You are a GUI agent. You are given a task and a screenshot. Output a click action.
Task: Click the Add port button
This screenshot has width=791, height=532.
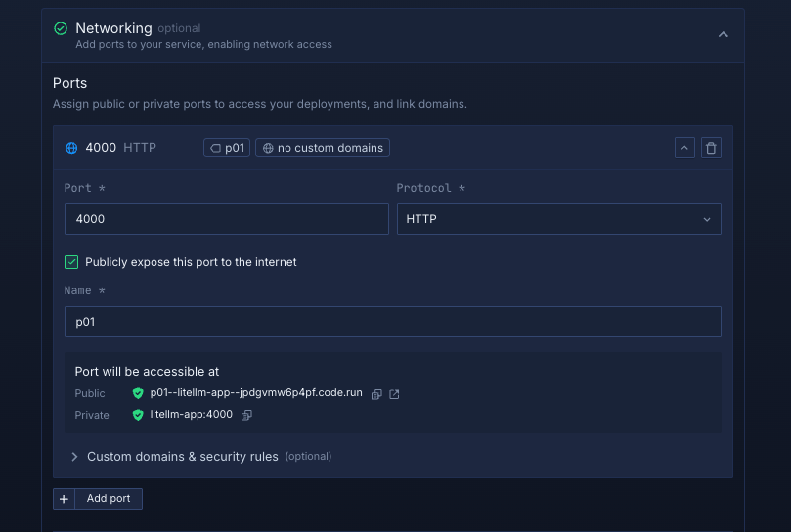tap(109, 499)
